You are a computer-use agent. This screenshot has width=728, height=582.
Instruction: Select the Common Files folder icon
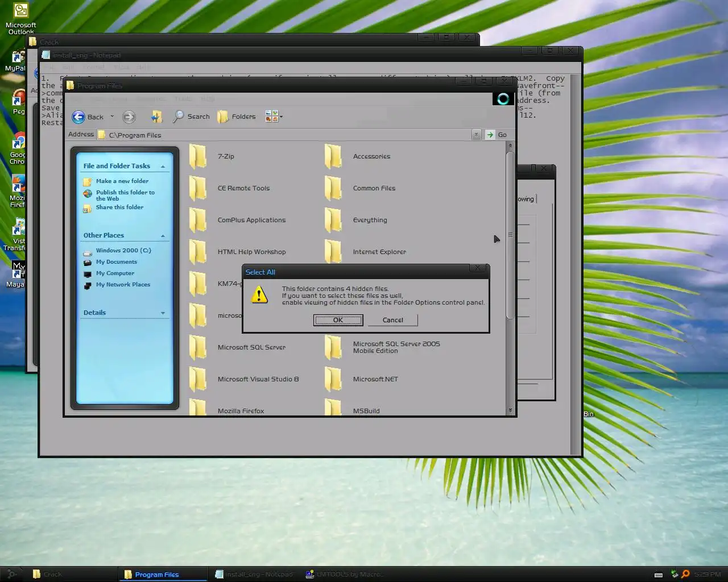333,188
